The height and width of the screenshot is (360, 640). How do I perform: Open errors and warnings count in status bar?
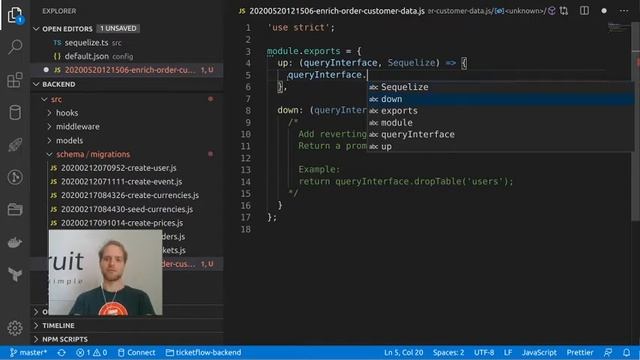point(91,353)
